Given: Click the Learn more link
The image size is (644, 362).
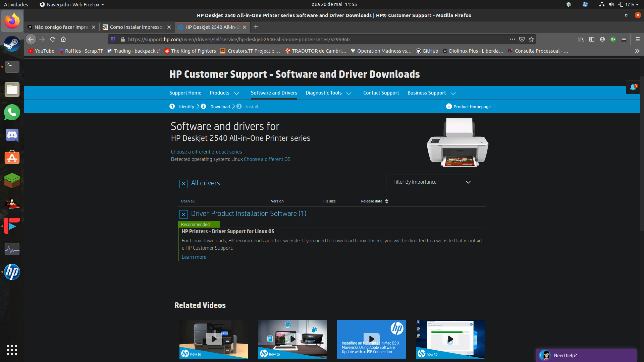Looking at the screenshot, I should click(x=194, y=257).
